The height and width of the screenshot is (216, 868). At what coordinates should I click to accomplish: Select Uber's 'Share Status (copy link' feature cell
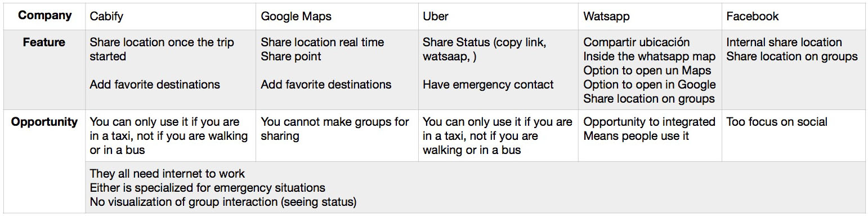point(498,70)
